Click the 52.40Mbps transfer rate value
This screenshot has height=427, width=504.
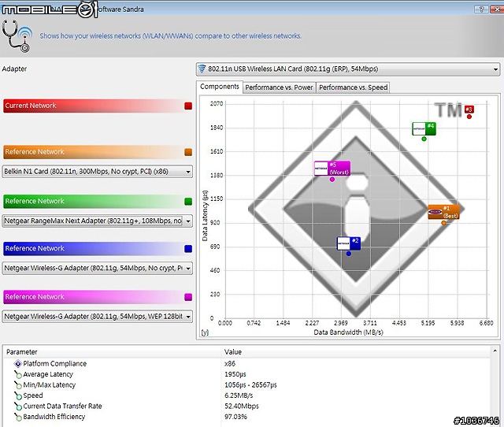click(x=242, y=406)
